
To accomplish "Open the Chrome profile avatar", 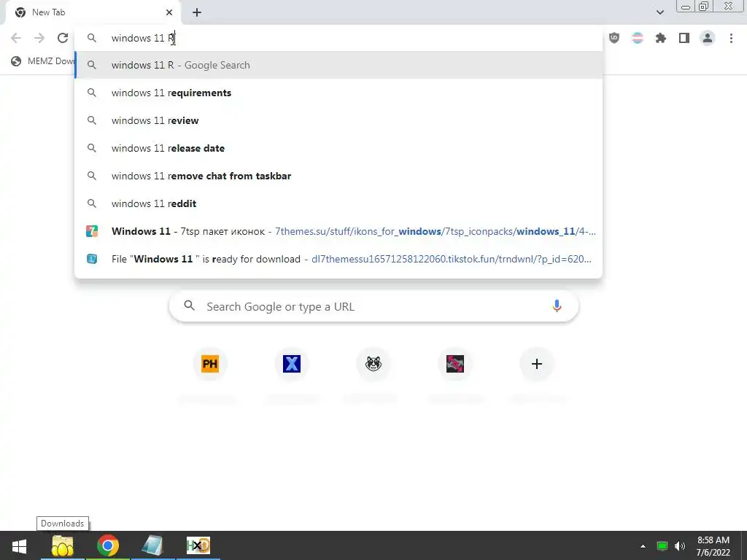I will click(x=708, y=38).
